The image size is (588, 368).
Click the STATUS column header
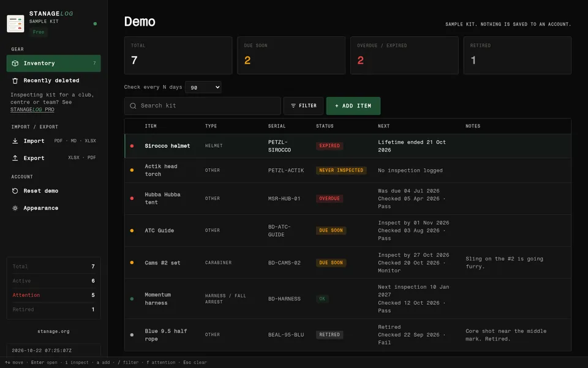point(325,126)
